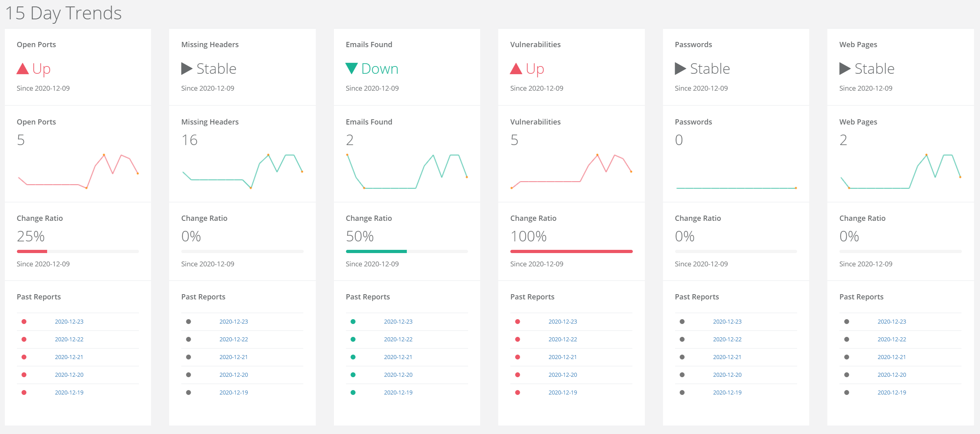Open Emails Found report 2020-12-21
This screenshot has height=434, width=980.
click(x=398, y=357)
